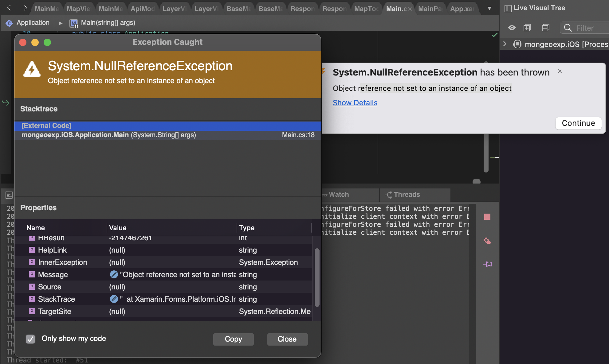Click the Show Details link
This screenshot has height=364, width=609.
(x=355, y=103)
